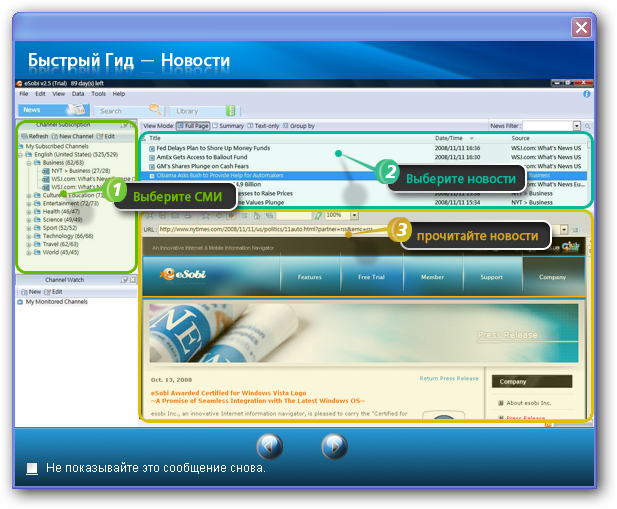This screenshot has height=509, width=617.
Task: Open the File menu
Action: coord(24,94)
